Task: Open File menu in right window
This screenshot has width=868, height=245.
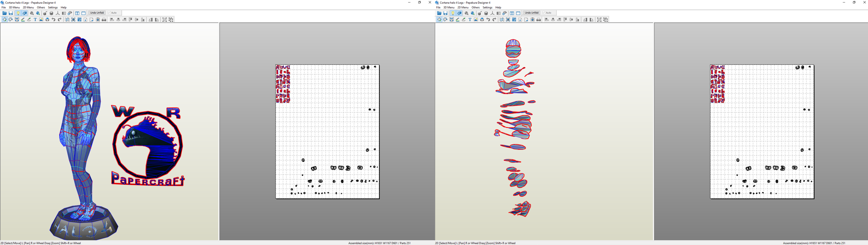Action: [439, 7]
